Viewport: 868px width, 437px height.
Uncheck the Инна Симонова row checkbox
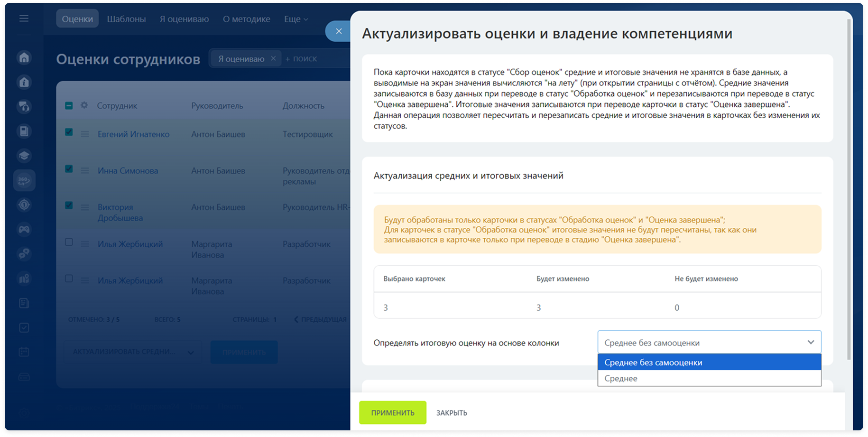(x=69, y=169)
